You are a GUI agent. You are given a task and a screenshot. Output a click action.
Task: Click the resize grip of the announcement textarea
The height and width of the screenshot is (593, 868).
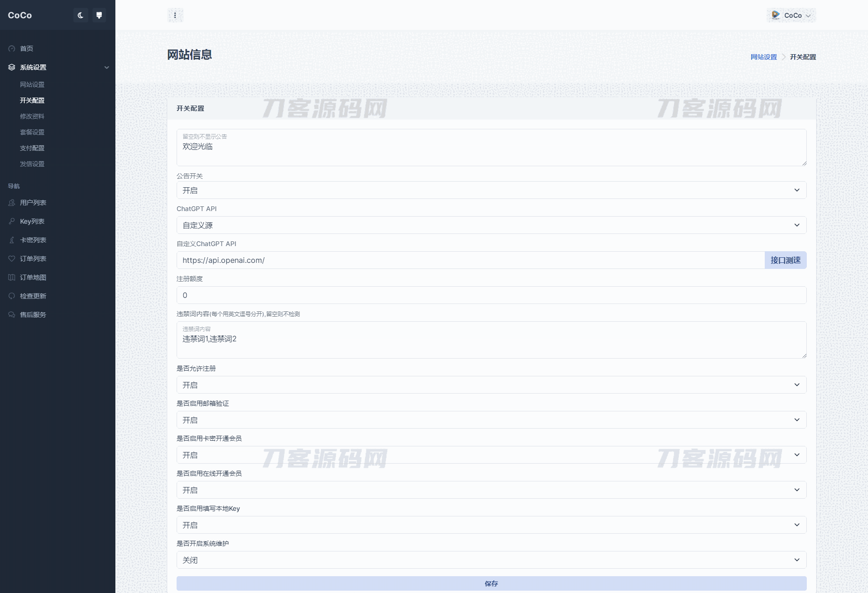(804, 163)
